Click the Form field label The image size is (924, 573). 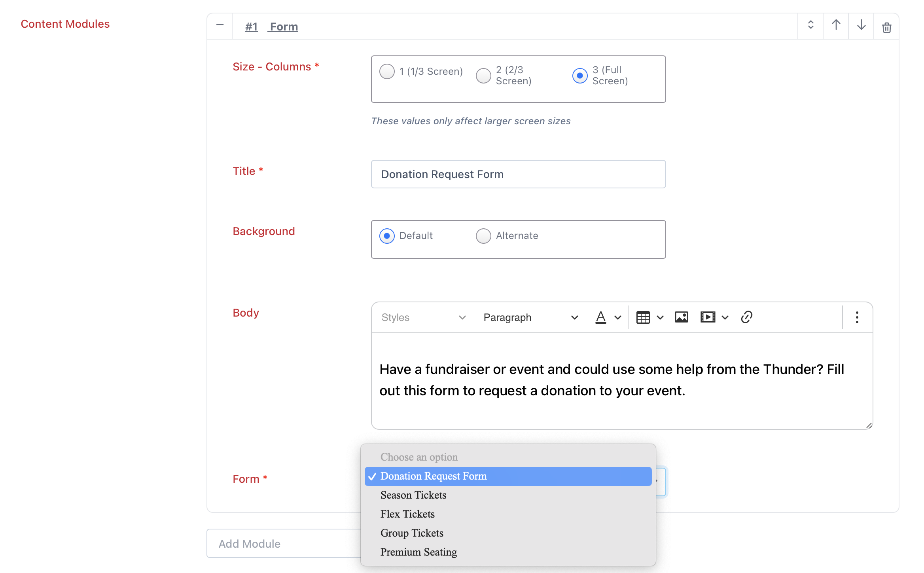(250, 479)
